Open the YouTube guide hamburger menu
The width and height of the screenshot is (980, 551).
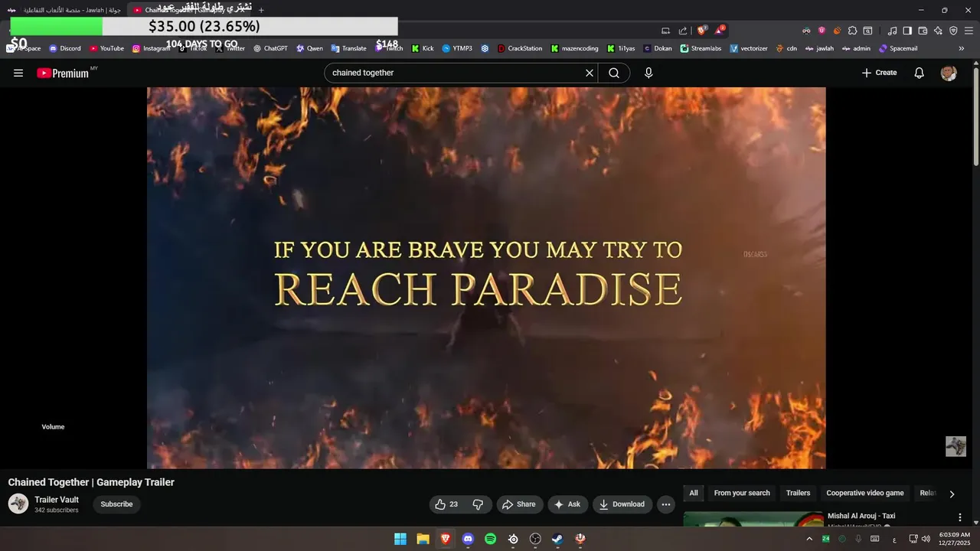(18, 73)
